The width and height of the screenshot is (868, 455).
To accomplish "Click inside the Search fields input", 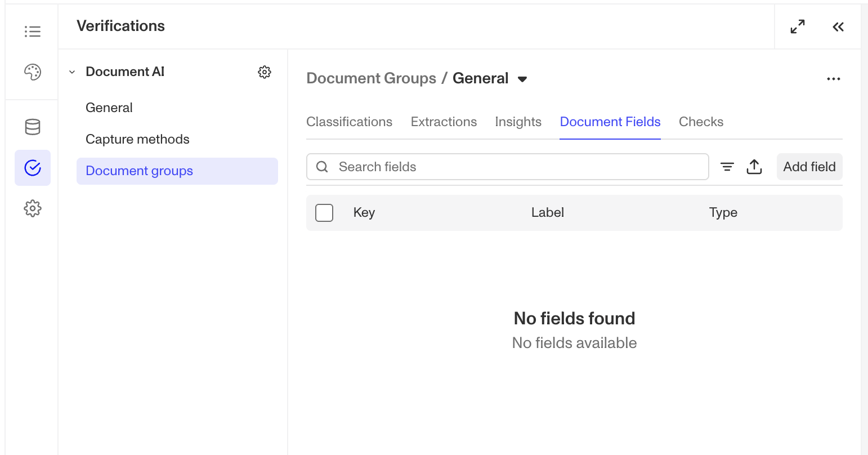I will point(507,167).
